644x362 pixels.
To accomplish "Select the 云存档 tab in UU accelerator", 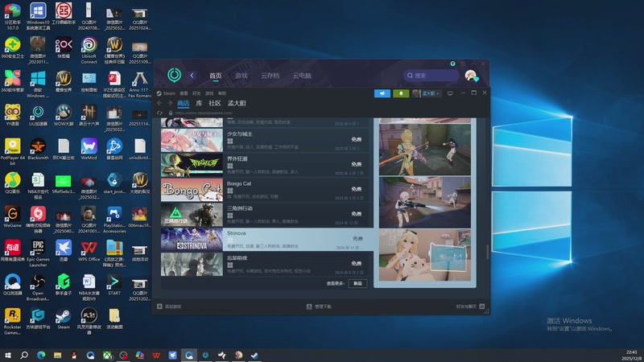I will (x=270, y=76).
